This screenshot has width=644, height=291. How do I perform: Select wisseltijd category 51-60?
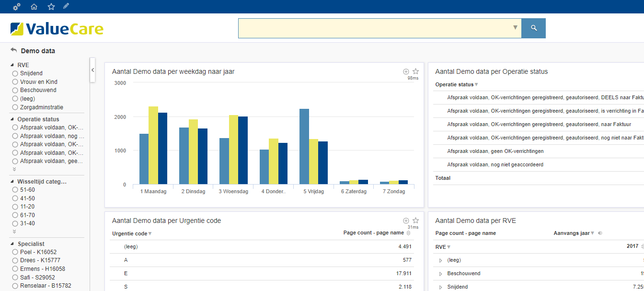[15, 190]
